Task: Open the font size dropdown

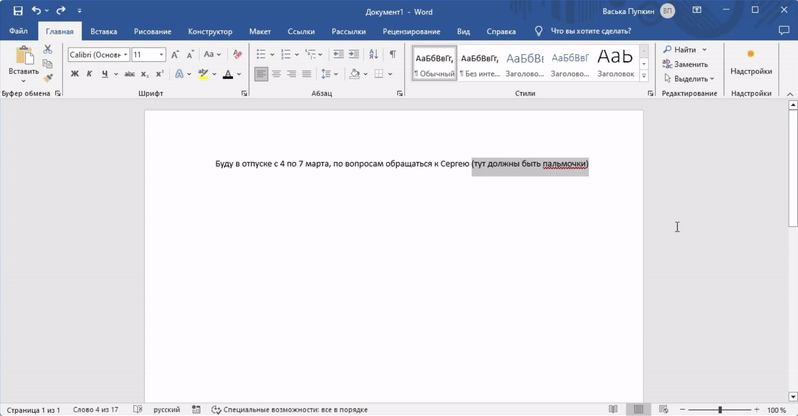Action: click(x=161, y=55)
